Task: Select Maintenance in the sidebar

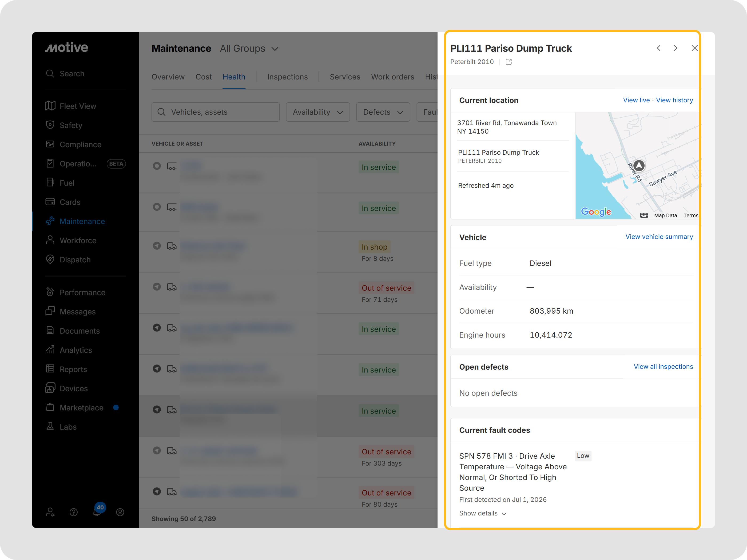Action: 75,221
